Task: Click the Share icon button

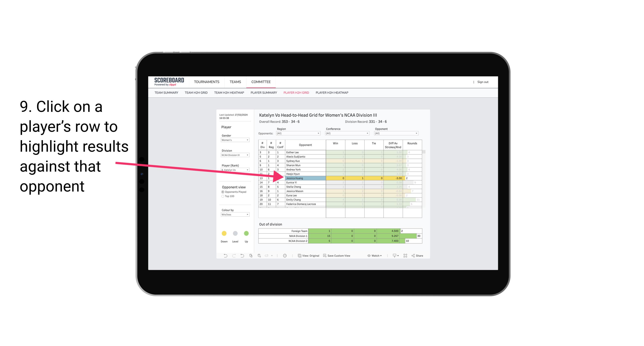Action: [x=419, y=256]
